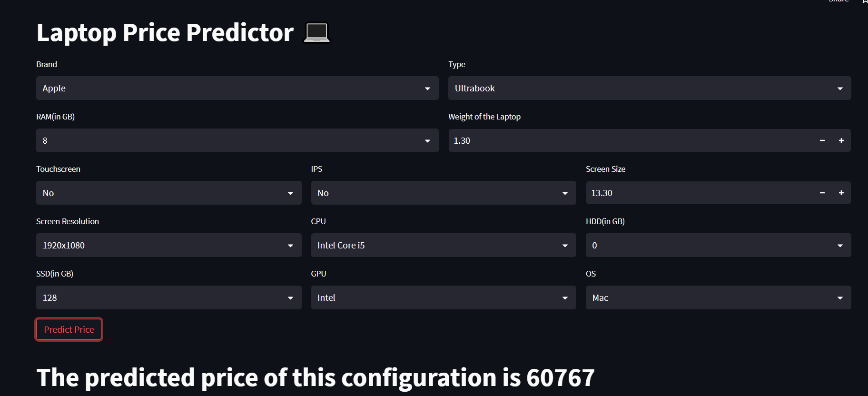This screenshot has height=396, width=868.
Task: Click the dropdown caret on the OS selector
Action: 839,297
